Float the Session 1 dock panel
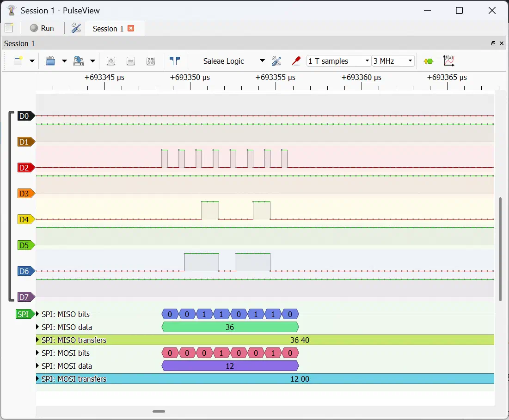The height and width of the screenshot is (420, 509). pyautogui.click(x=493, y=43)
